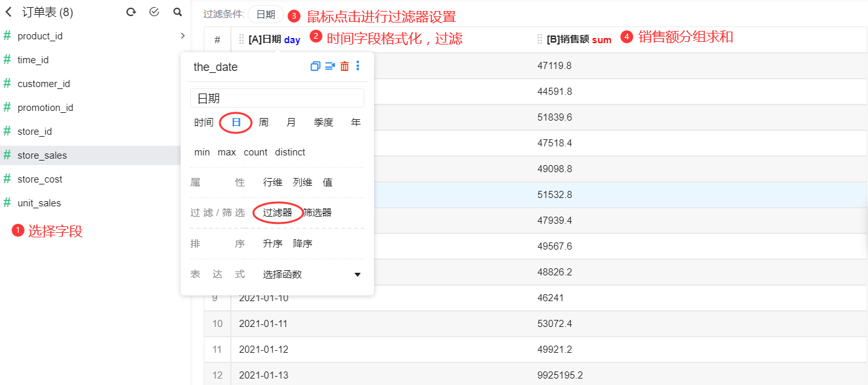Screen dimensions: 868x385
Task: Click the # icon beside promotion_id
Action: coord(7,107)
